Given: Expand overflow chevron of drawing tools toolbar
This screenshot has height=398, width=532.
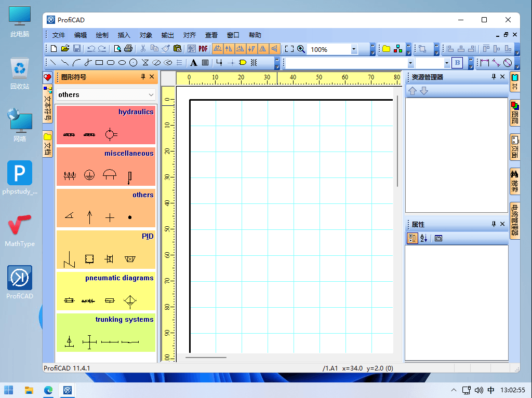Looking at the screenshot, I should pos(277,63).
